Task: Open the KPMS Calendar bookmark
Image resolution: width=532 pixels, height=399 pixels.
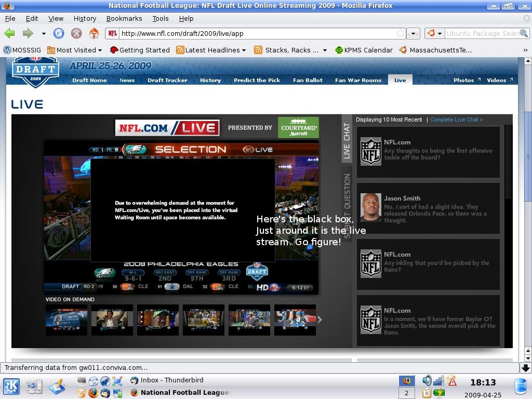Action: [364, 50]
